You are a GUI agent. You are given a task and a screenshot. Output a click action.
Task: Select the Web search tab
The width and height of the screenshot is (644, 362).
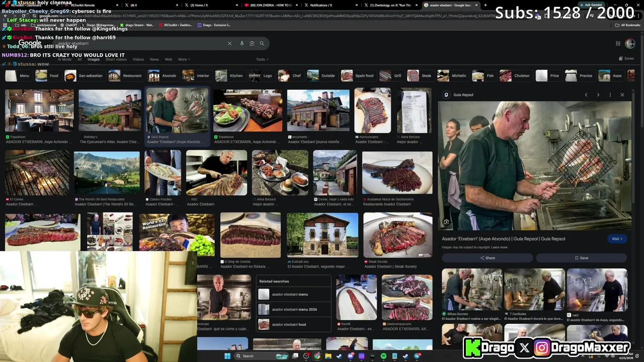point(169,59)
